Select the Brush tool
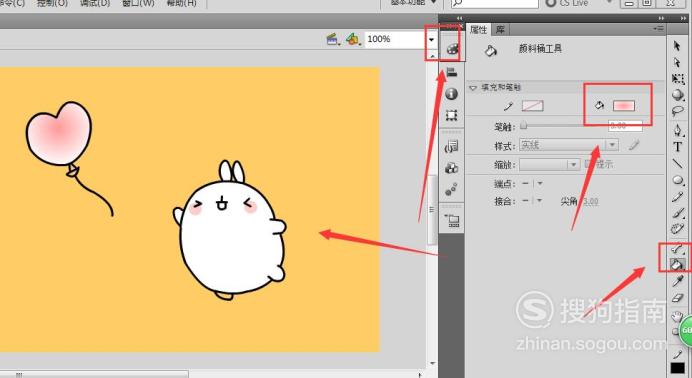This screenshot has height=378, width=692. [677, 213]
